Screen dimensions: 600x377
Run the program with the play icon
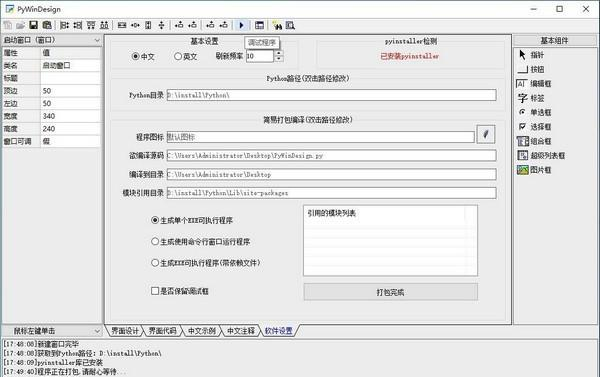[x=241, y=25]
